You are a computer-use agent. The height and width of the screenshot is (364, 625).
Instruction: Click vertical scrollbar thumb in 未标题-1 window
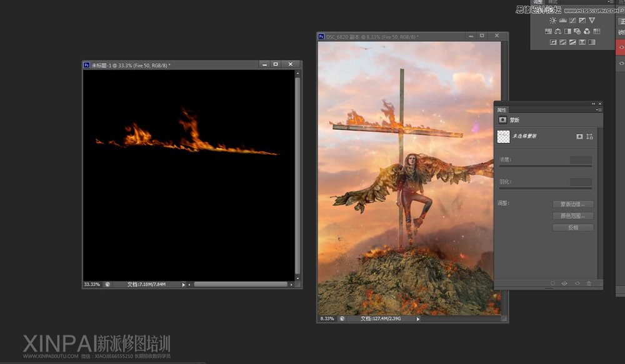point(297,175)
